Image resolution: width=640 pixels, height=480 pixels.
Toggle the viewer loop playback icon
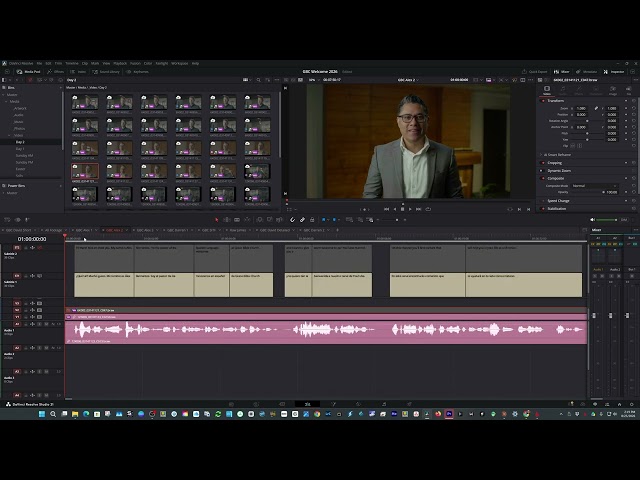pos(428,209)
